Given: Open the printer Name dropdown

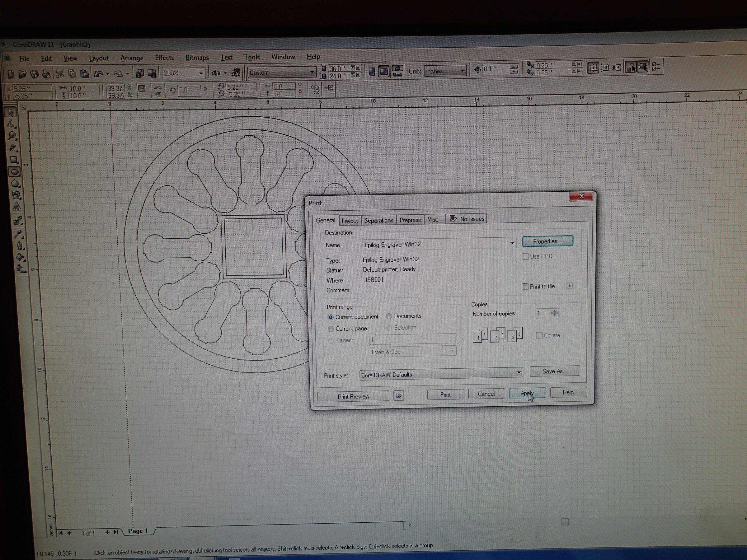Looking at the screenshot, I should click(x=512, y=243).
